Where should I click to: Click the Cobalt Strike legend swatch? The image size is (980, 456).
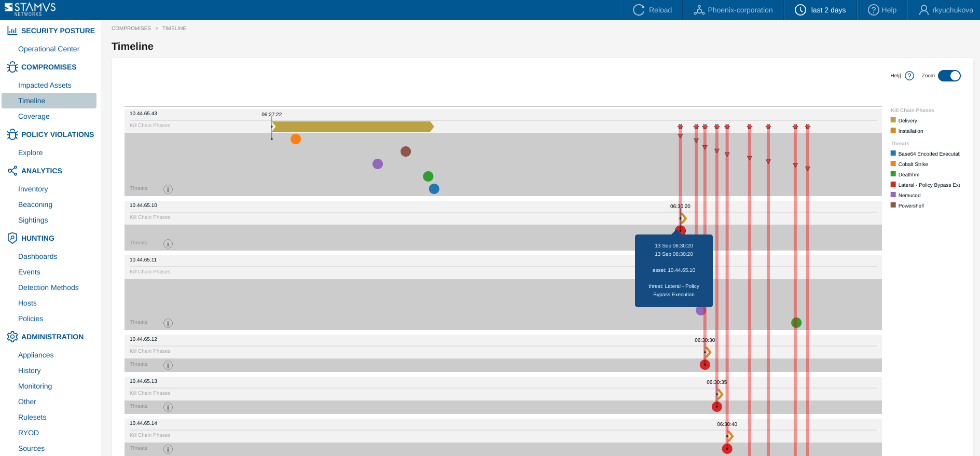pyautogui.click(x=893, y=164)
